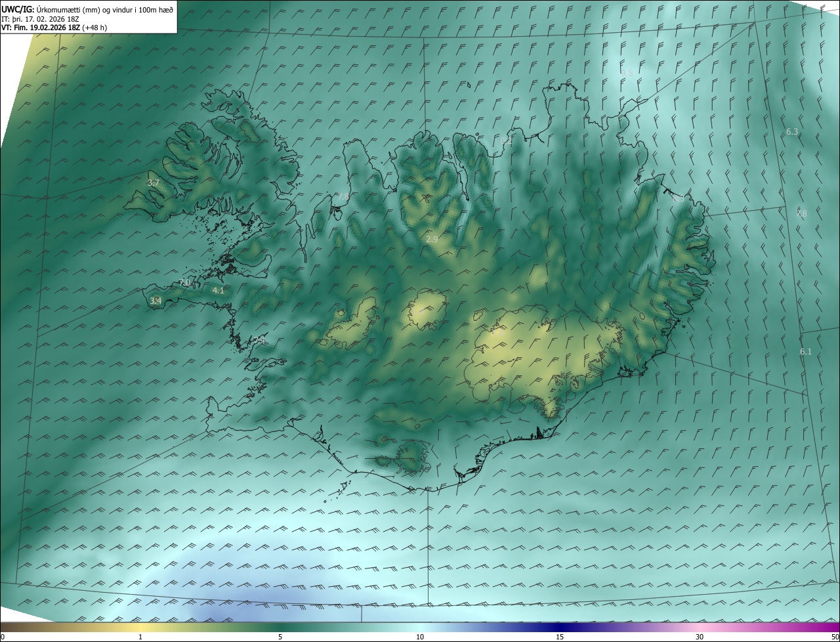840x642 pixels.
Task: Click the 6.1 value over the ocean
Action: tap(806, 352)
